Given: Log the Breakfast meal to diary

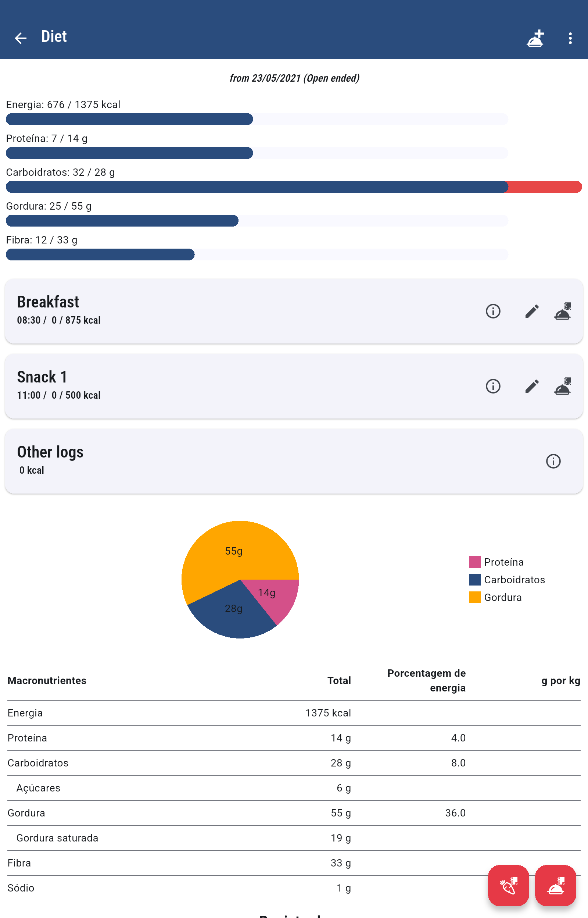Looking at the screenshot, I should coord(562,311).
